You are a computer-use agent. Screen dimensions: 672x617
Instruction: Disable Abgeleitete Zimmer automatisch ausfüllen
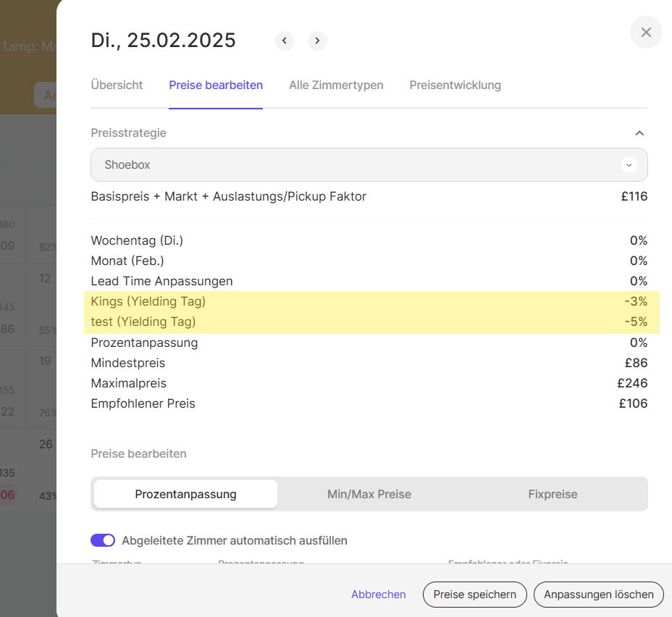pos(103,540)
